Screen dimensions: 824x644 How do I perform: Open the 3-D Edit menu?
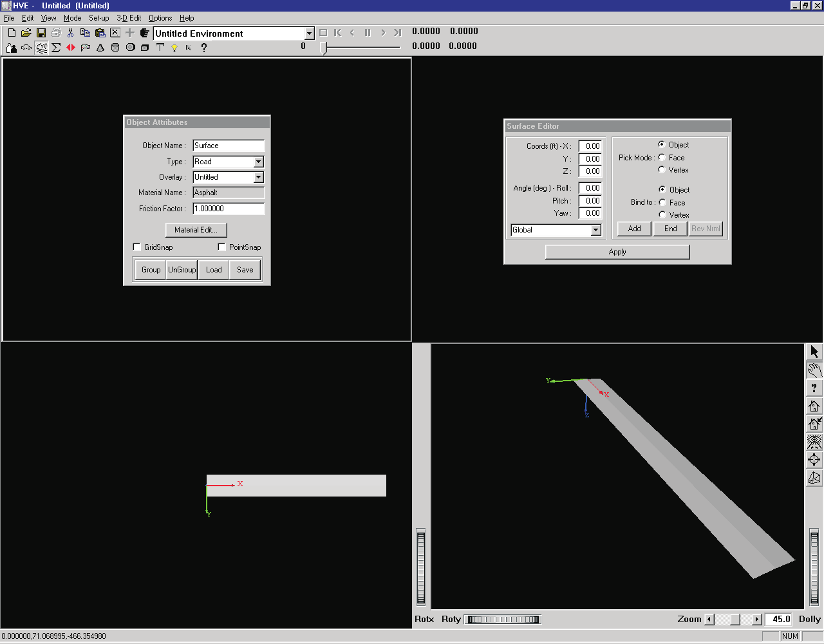(129, 18)
